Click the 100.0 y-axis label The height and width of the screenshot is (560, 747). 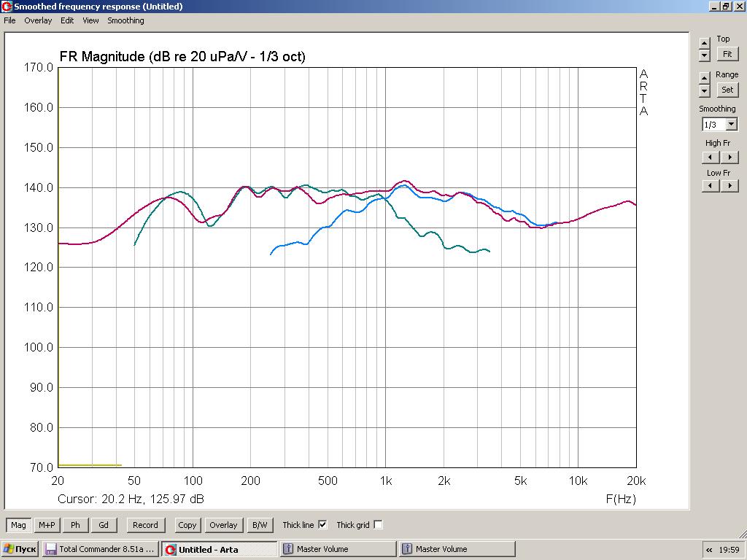[39, 347]
